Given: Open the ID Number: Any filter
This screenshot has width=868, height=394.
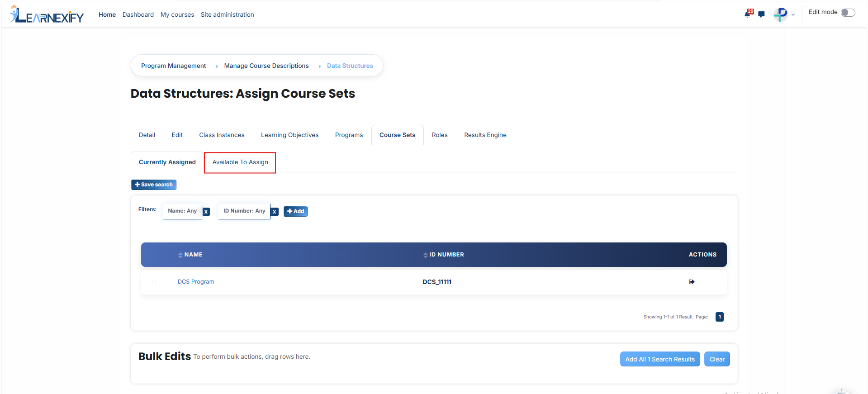Looking at the screenshot, I should [x=244, y=211].
